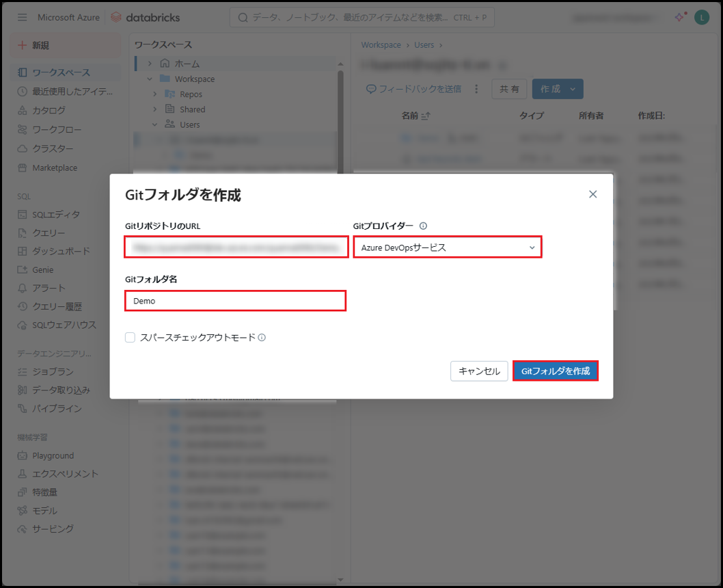This screenshot has height=588, width=723.
Task: Click the タイプ column header
Action: [531, 116]
